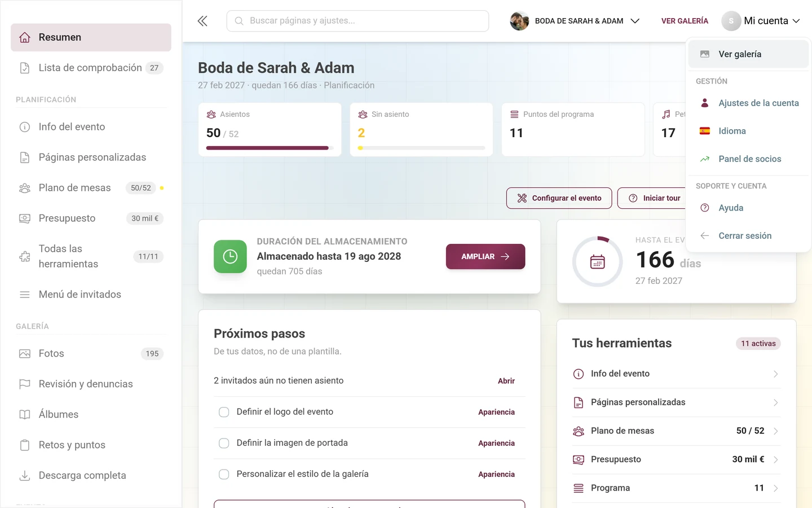Click the green clock storage icon
This screenshot has height=508, width=812.
(x=230, y=256)
